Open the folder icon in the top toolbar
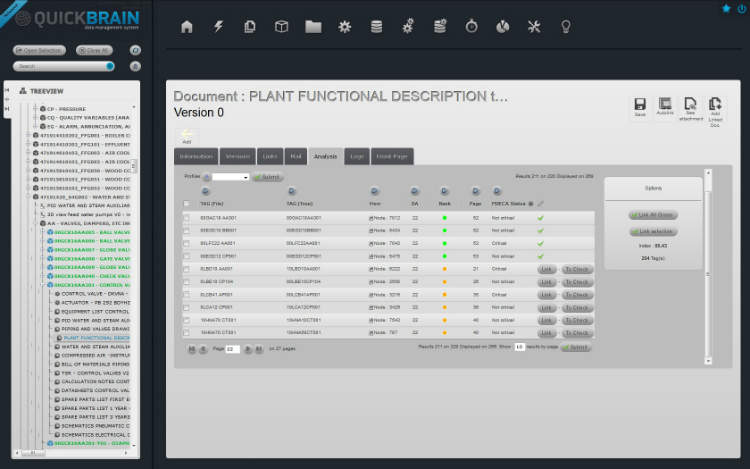 point(313,26)
